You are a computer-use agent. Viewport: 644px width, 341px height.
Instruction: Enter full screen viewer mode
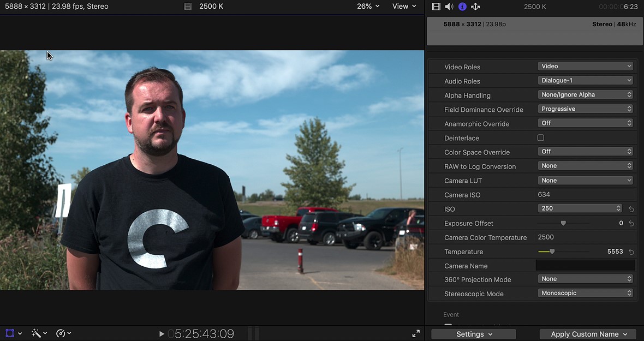(416, 333)
